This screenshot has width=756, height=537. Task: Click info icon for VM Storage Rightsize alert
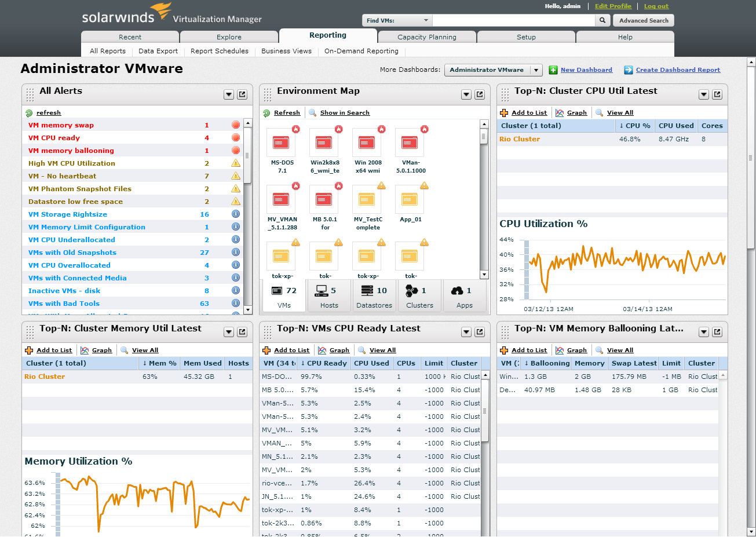click(x=236, y=214)
